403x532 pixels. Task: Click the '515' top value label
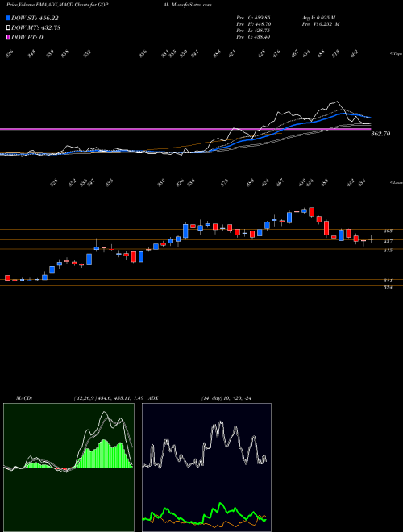coord(336,54)
